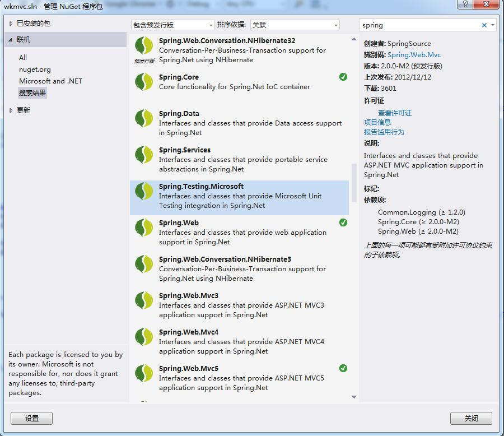Image resolution: width=504 pixels, height=436 pixels.
Task: Select the Spring.Web.Mvc3 package title
Action: [x=189, y=295]
